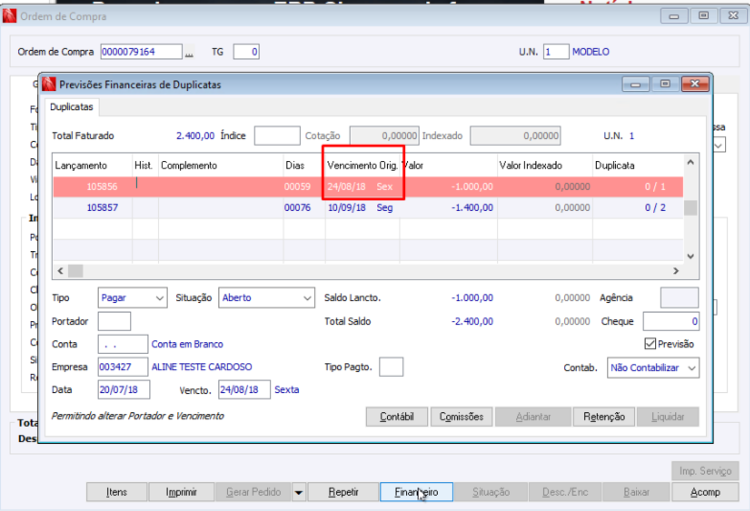The height and width of the screenshot is (511, 750).
Task: Click the Índice input field
Action: (277, 136)
